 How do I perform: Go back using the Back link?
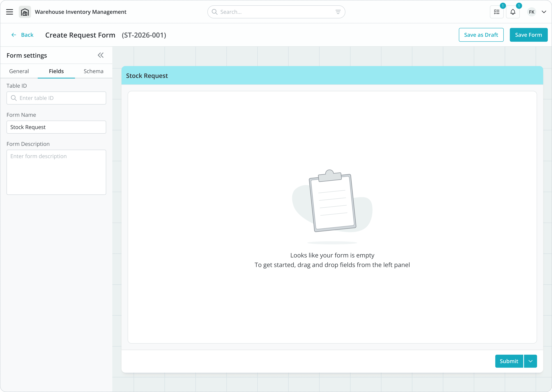(23, 35)
